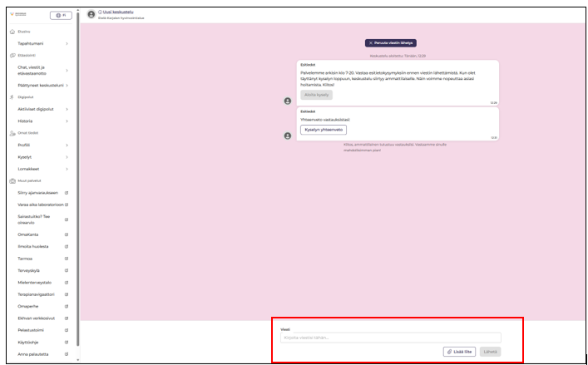Screen dimensions: 588x365
Task: Open Kyselyn yhteenveto summary button
Action: click(x=324, y=130)
